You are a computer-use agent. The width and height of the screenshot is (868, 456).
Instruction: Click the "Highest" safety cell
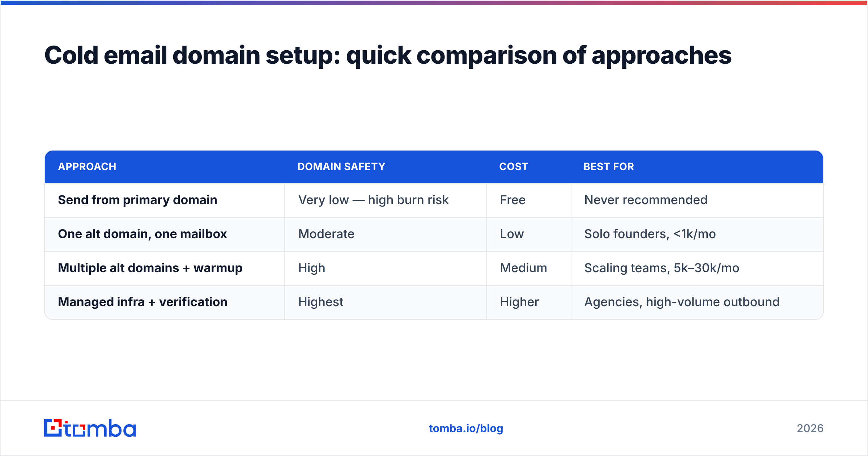click(386, 302)
